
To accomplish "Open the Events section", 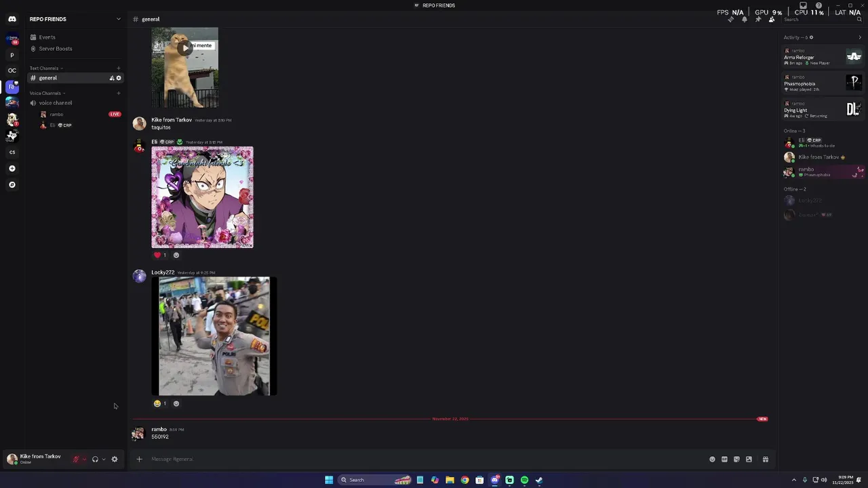I will point(75,37).
